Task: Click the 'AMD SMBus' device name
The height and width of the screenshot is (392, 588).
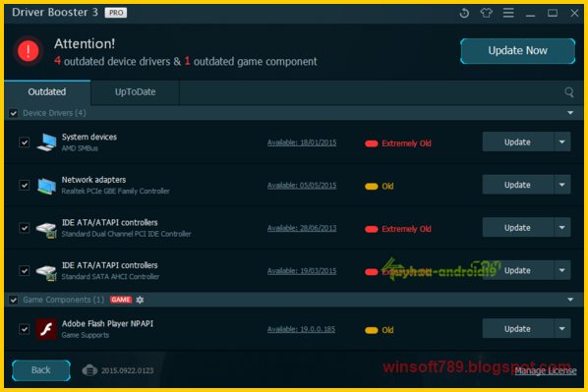Action: pyautogui.click(x=80, y=148)
